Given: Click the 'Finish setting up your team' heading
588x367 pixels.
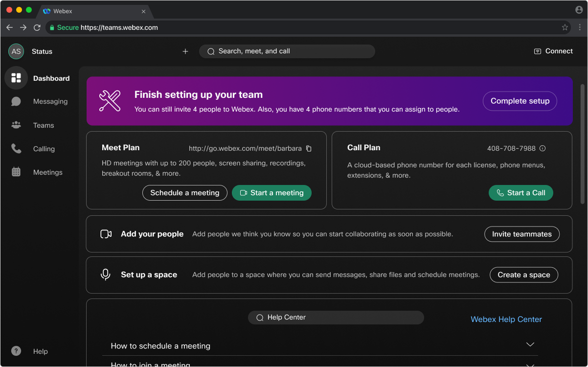Looking at the screenshot, I should pyautogui.click(x=199, y=94).
